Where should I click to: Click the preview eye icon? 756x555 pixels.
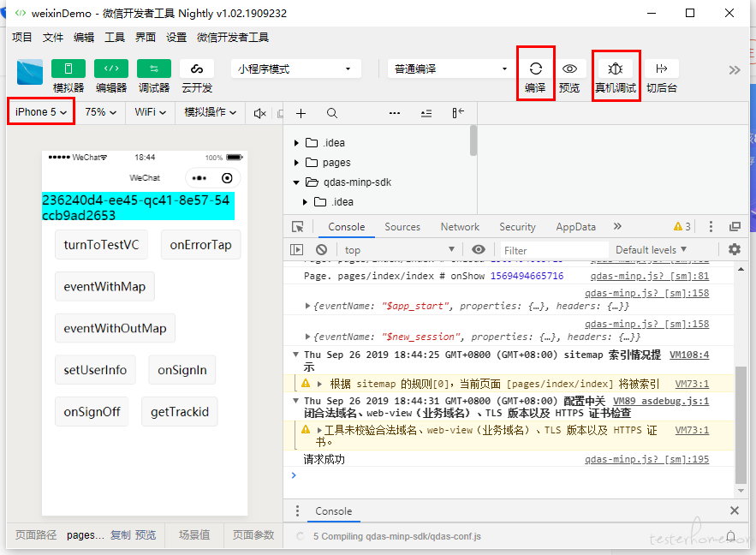pos(569,69)
